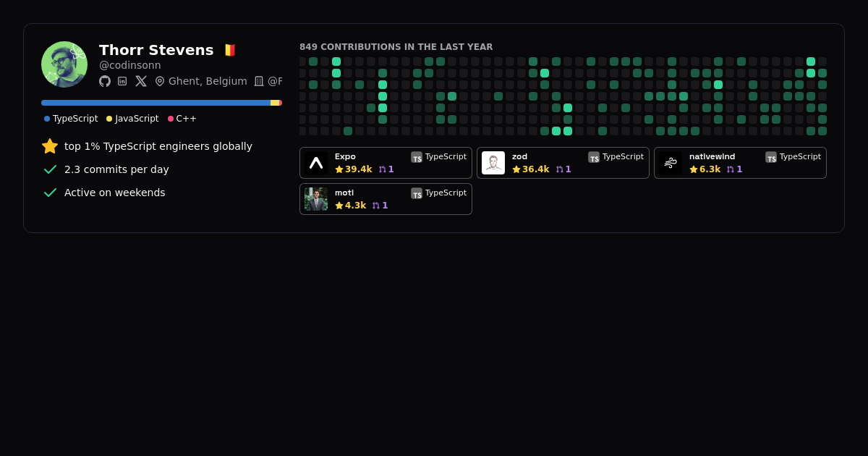Click the star icon beside 39.4k
This screenshot has height=456, width=868.
339,169
